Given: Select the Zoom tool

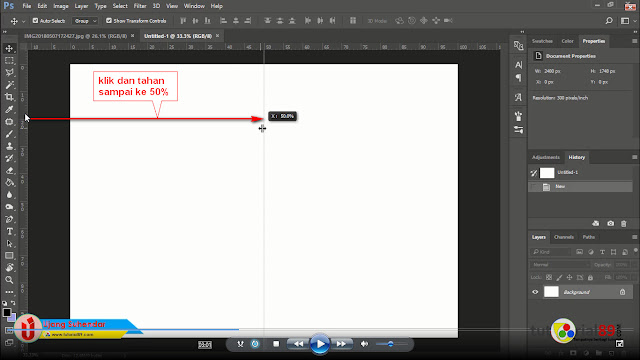Looking at the screenshot, I should [9, 280].
